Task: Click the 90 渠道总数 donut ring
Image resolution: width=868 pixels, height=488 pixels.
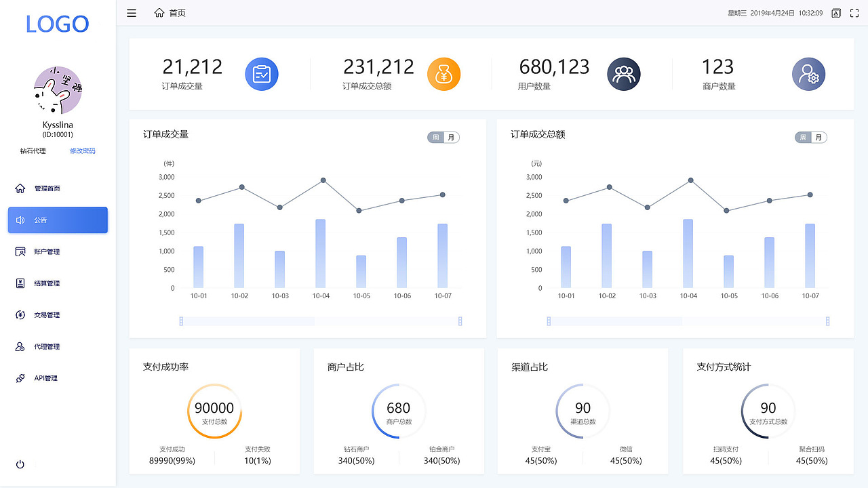Action: click(583, 411)
